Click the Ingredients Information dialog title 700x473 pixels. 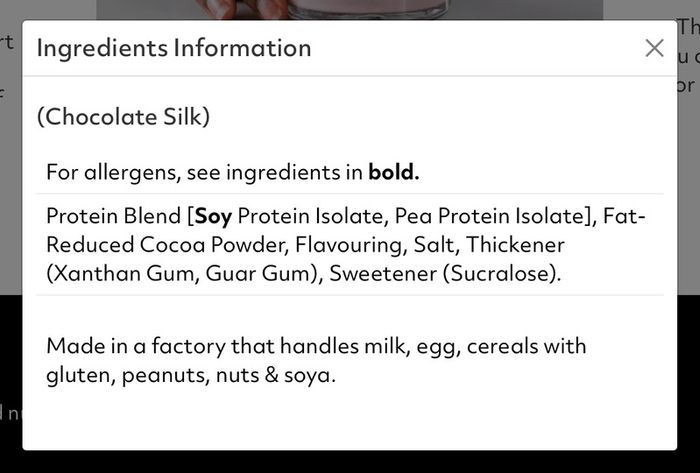point(174,48)
